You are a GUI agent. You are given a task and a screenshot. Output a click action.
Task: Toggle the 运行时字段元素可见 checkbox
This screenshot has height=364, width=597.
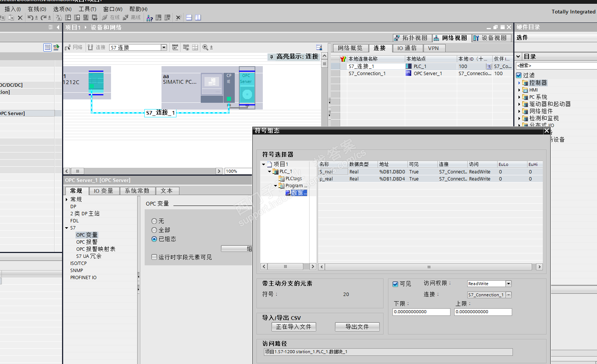154,257
